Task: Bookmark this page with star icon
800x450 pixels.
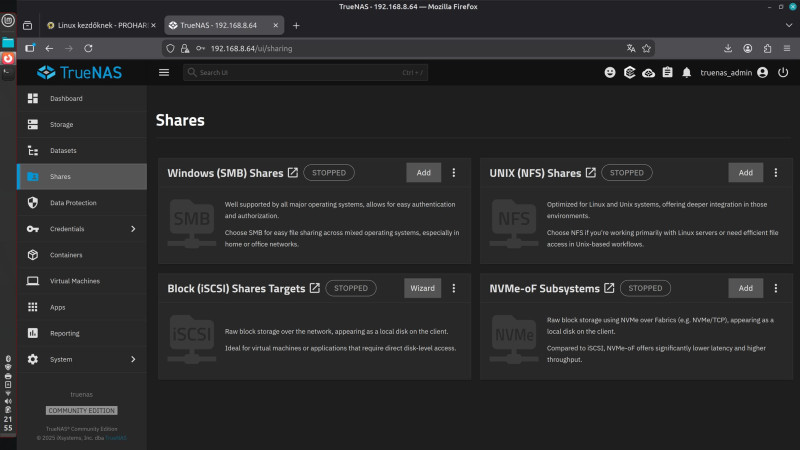Action: point(646,48)
